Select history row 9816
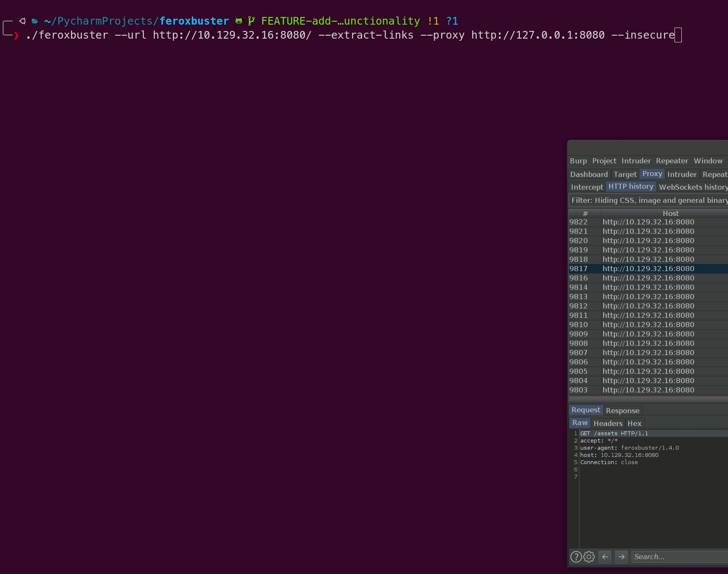 coord(648,278)
